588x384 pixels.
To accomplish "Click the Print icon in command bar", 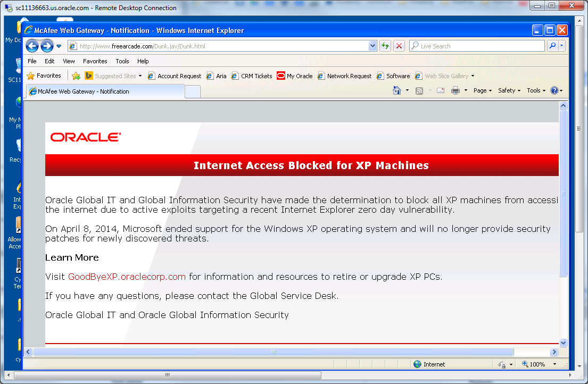I will point(456,90).
